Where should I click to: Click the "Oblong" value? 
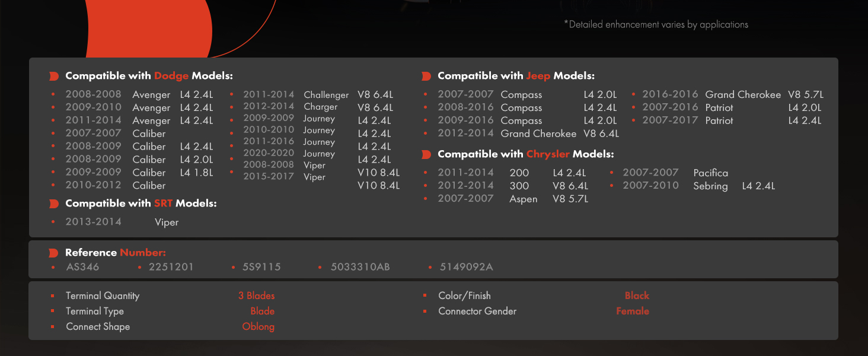(259, 327)
